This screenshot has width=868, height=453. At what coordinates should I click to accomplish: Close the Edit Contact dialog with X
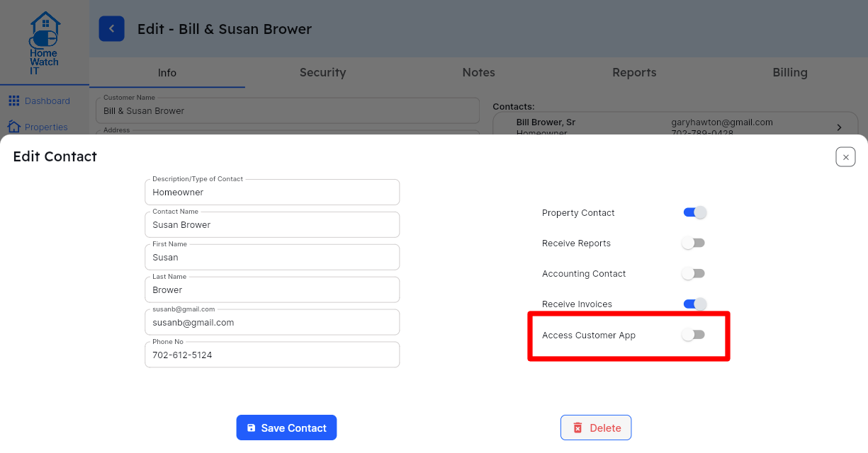845,156
